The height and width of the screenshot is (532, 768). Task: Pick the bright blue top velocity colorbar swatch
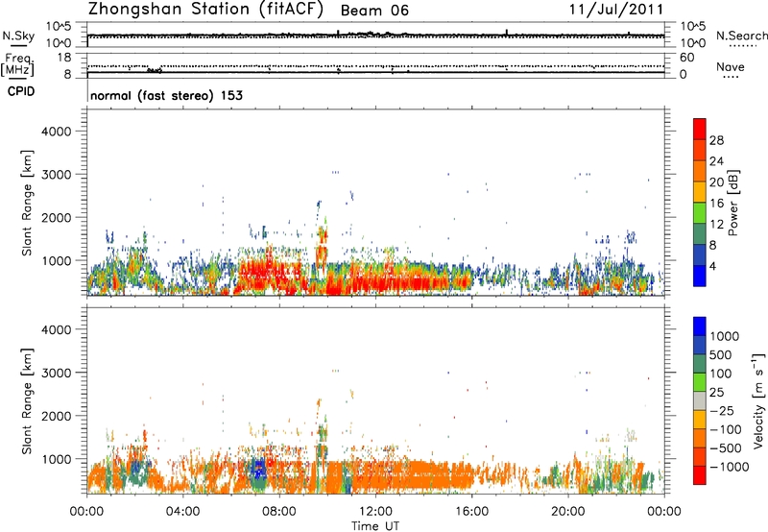pos(700,326)
